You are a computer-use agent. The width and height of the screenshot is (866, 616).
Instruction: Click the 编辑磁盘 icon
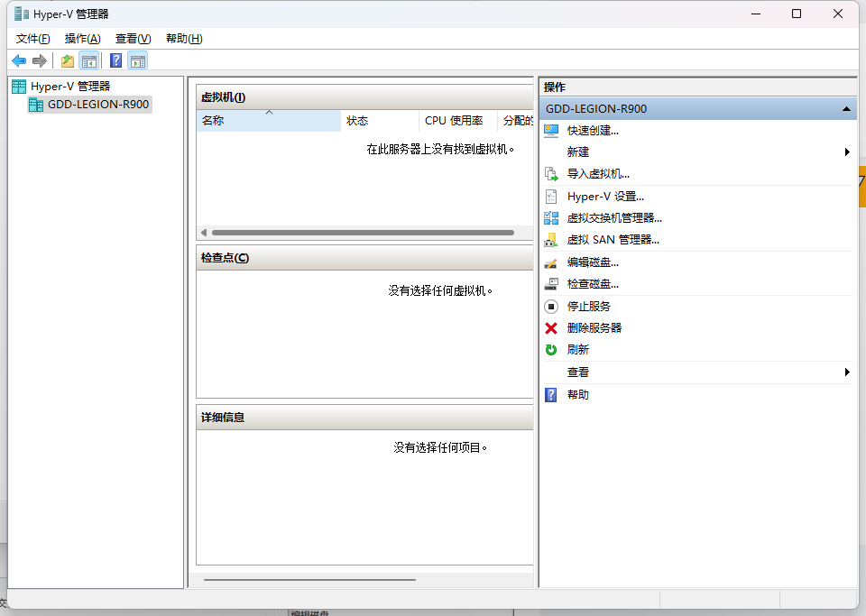(x=551, y=262)
